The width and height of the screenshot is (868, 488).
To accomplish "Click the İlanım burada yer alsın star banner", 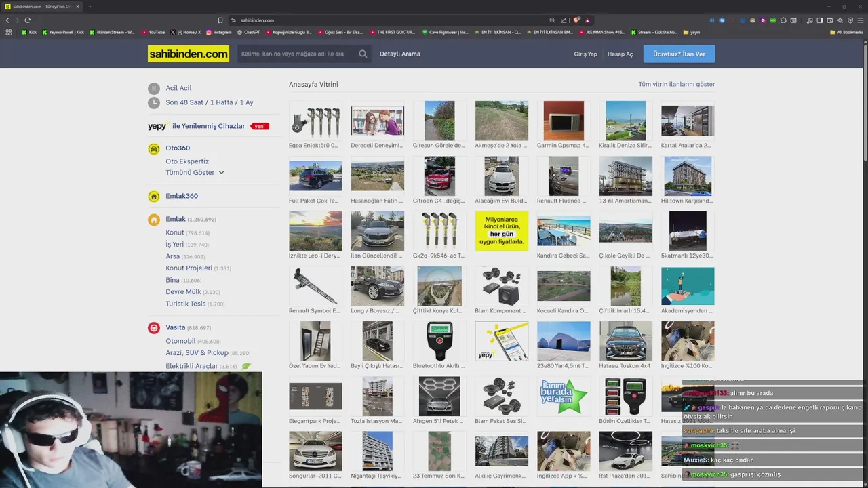I will (564, 396).
